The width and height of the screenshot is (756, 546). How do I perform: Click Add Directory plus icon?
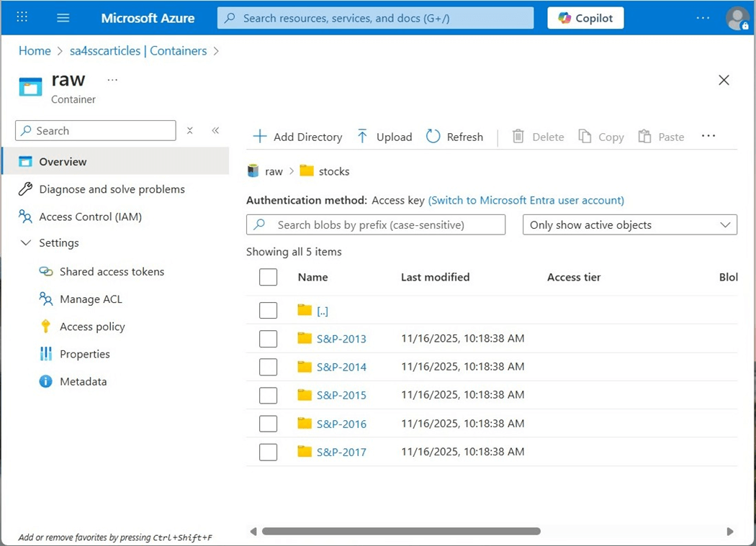coord(260,137)
